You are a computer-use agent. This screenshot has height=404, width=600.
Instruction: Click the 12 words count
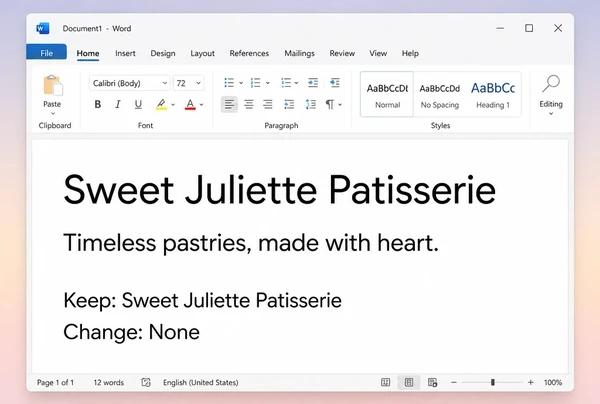coord(109,382)
